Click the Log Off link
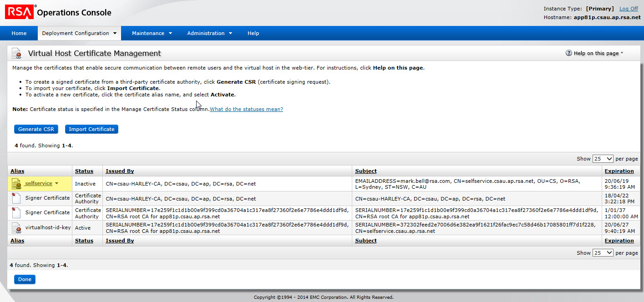This screenshot has width=644, height=302. coord(629,9)
